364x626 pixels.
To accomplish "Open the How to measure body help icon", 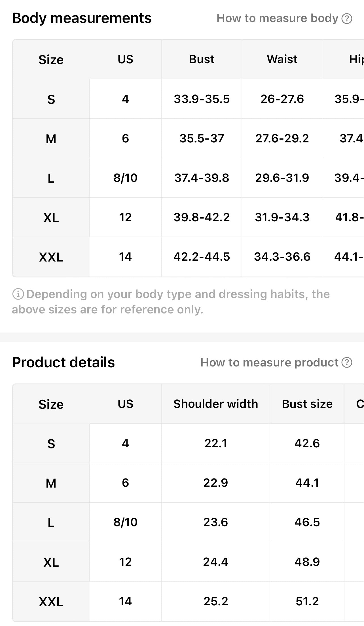I will point(347,19).
